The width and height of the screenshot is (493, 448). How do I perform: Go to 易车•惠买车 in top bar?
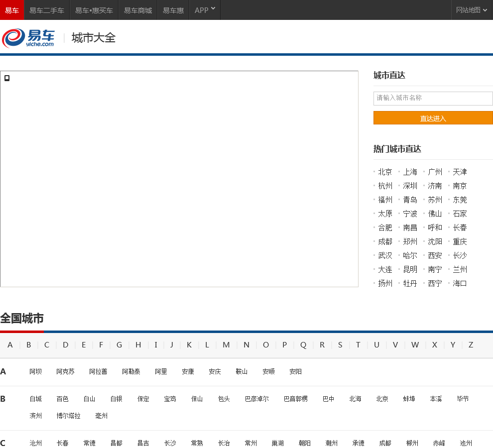tap(94, 10)
